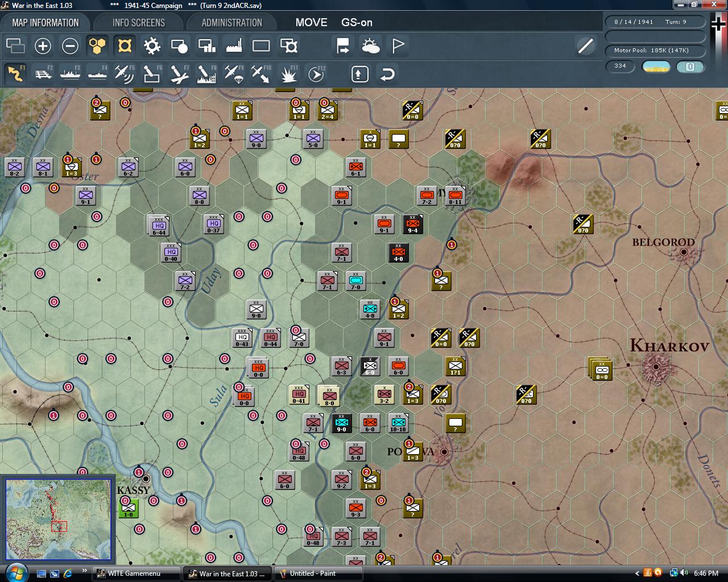This screenshot has height=582, width=728.
Task: Select the HQ 0-43 unit counter
Action: (x=242, y=338)
